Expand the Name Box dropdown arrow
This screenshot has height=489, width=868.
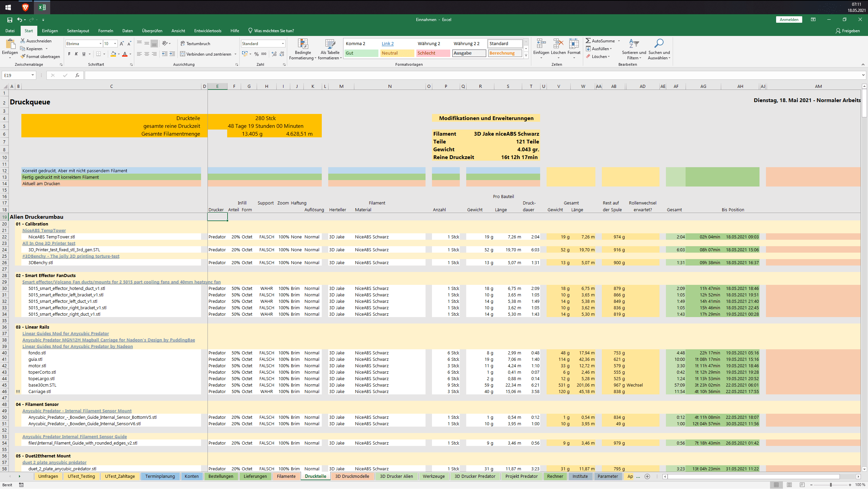(x=33, y=75)
